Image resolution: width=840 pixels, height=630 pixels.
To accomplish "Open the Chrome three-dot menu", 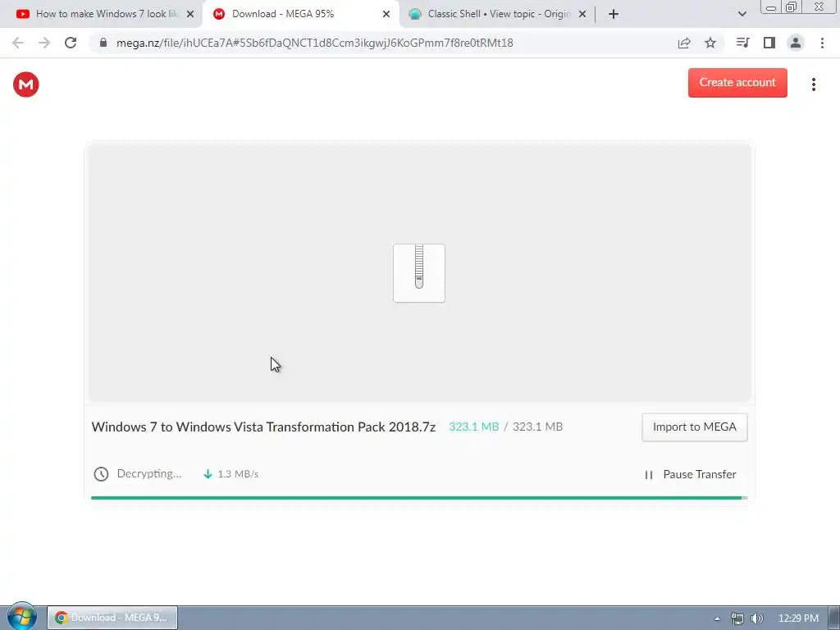I will [x=822, y=43].
